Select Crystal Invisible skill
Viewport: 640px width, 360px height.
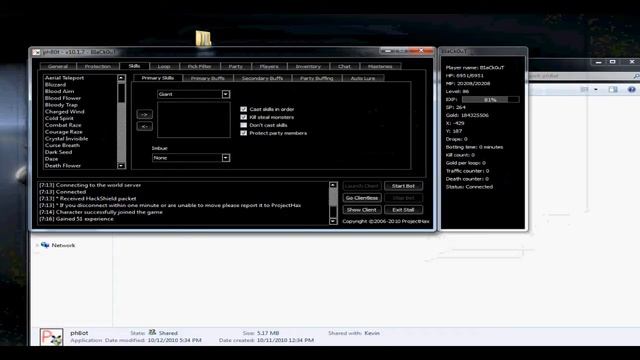tap(67, 138)
